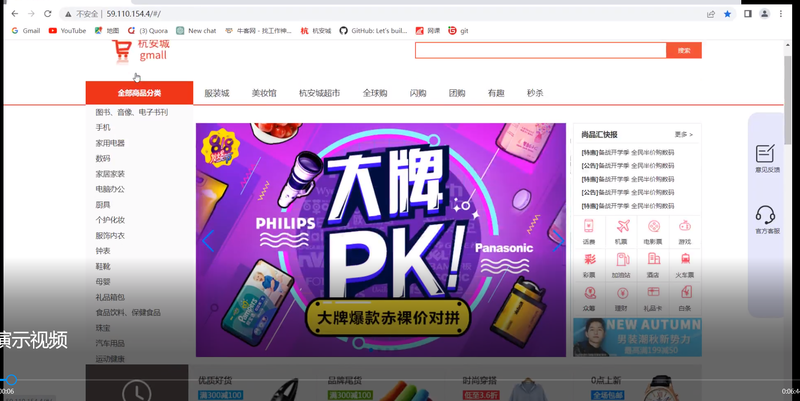Select the 有趣 nav tab
The image size is (800, 401).
coord(496,93)
